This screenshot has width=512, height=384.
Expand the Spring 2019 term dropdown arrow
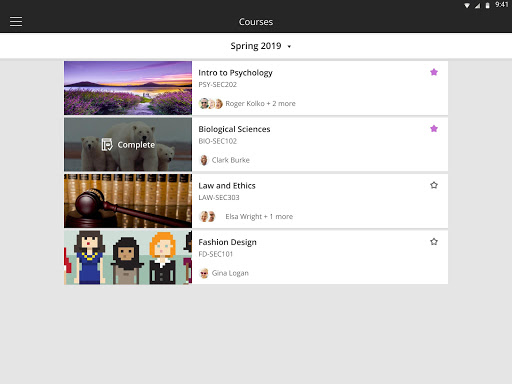pos(289,47)
